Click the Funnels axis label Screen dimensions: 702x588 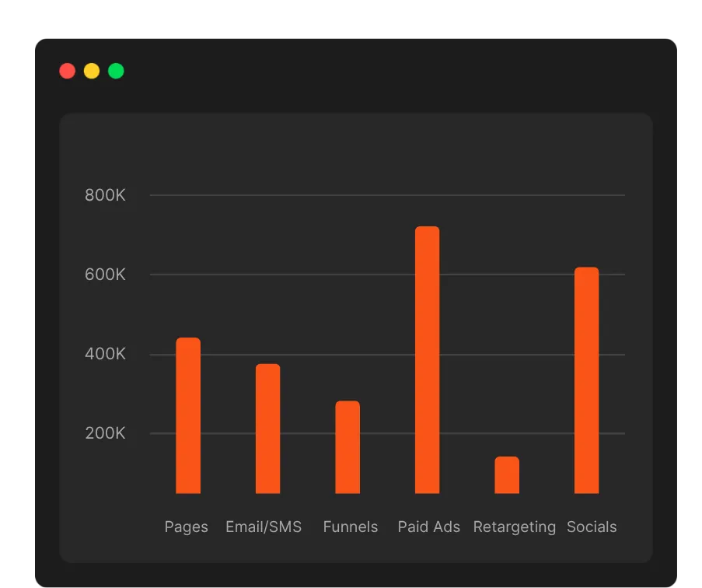pyautogui.click(x=351, y=527)
